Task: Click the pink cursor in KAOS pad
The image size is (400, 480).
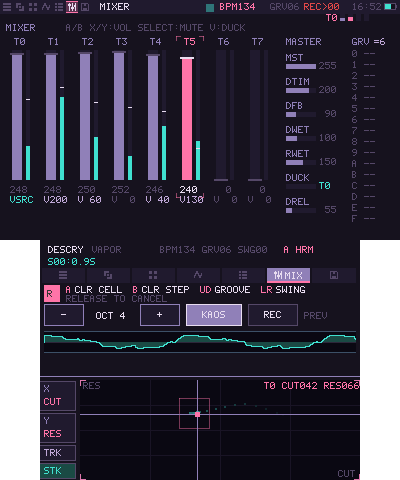Action: tap(197, 414)
